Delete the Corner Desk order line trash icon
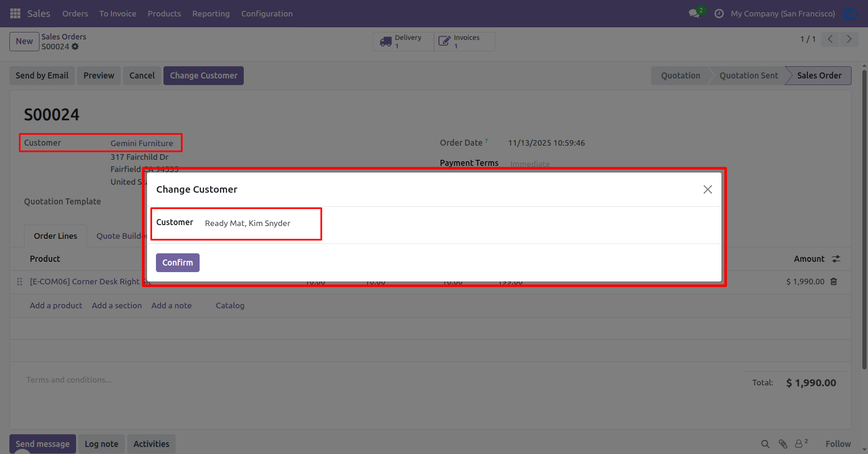Image resolution: width=868 pixels, height=454 pixels. (x=834, y=282)
